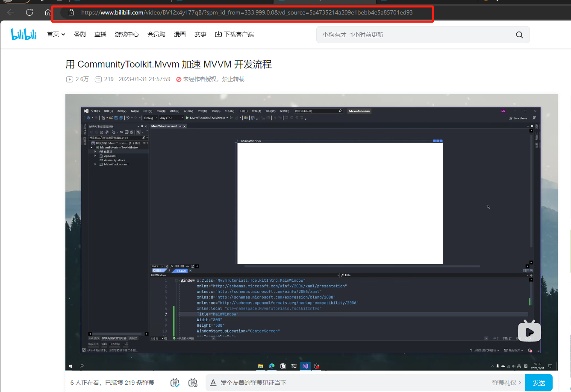Open the Any CPU platform dropdown
Viewport: 571px width, 392px height.
(x=172, y=118)
